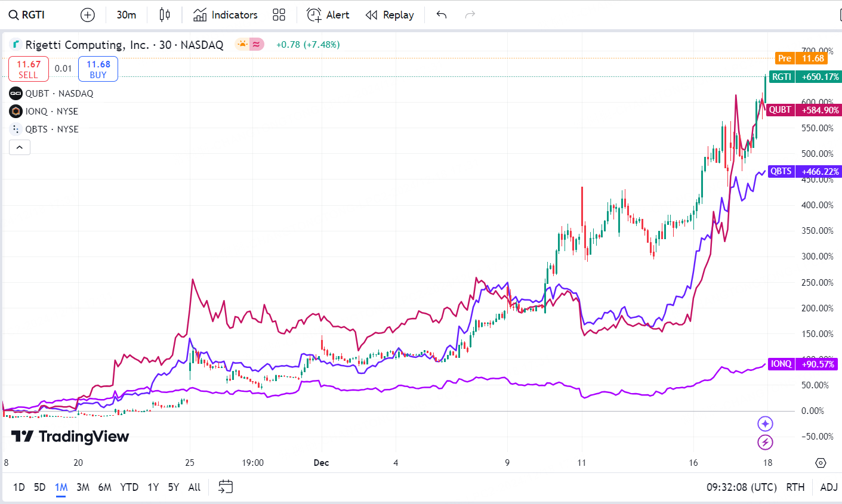Image resolution: width=842 pixels, height=504 pixels.
Task: Open chart axis settings gear icon
Action: coord(821,463)
